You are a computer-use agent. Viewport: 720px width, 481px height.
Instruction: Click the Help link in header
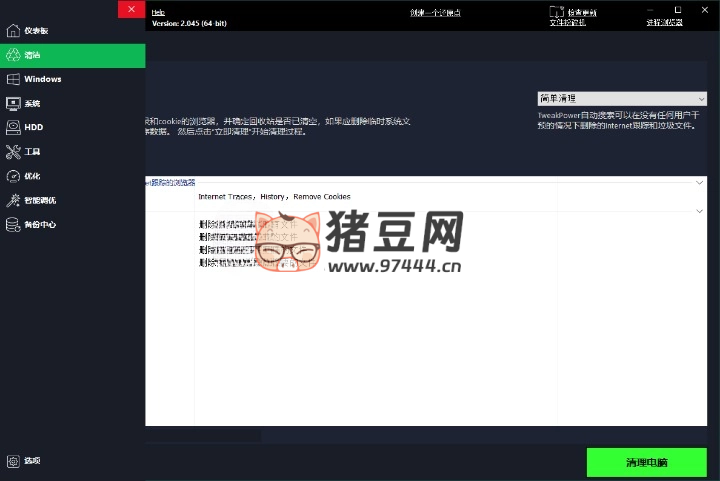coord(158,13)
